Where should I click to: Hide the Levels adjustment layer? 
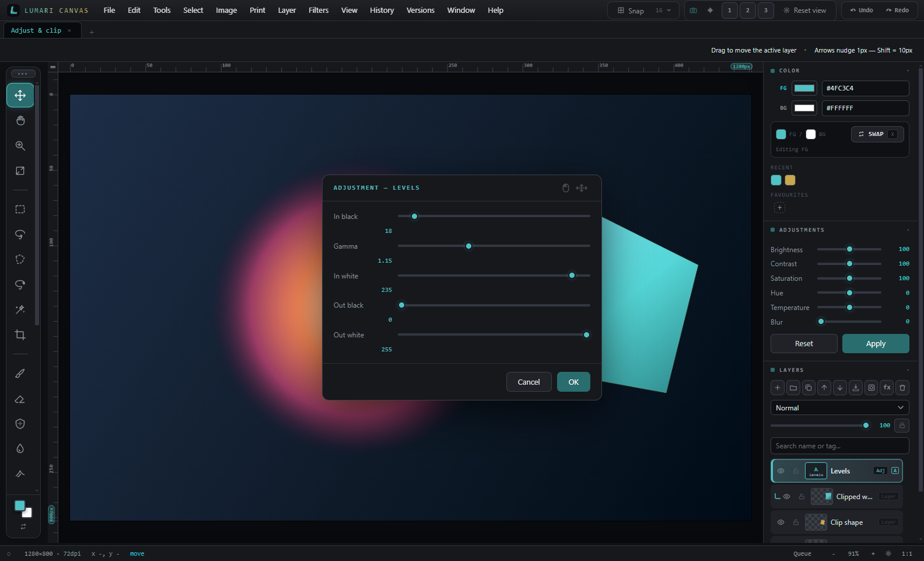click(x=780, y=471)
